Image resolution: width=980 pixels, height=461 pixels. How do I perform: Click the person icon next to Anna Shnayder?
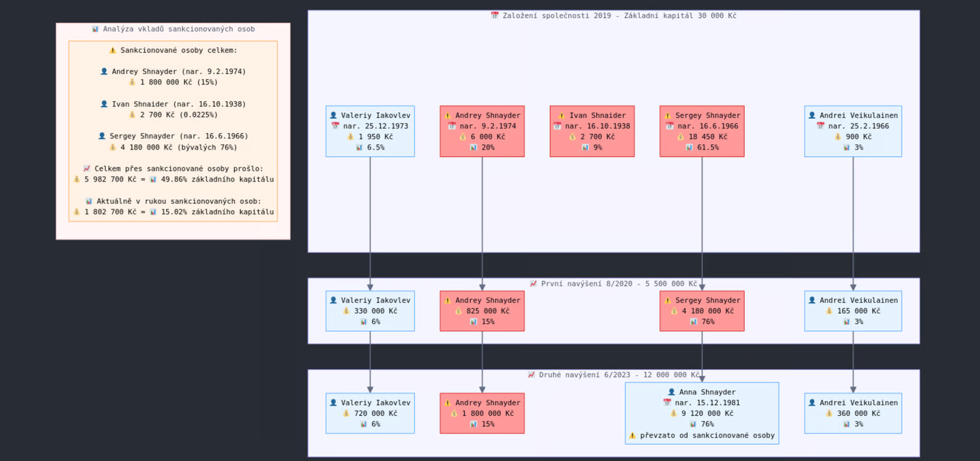tap(671, 392)
